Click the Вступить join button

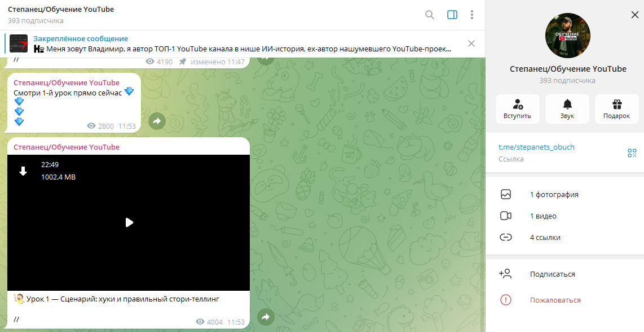coord(517,109)
